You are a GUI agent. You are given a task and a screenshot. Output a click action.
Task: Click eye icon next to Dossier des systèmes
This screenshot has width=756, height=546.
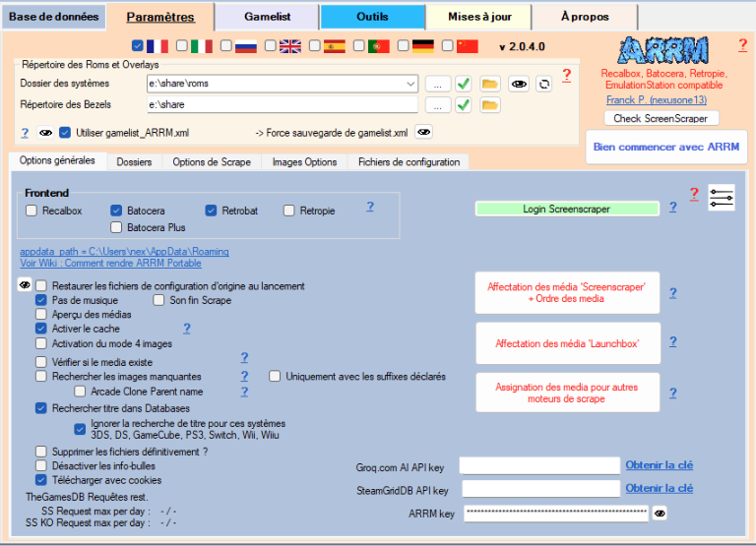[519, 84]
